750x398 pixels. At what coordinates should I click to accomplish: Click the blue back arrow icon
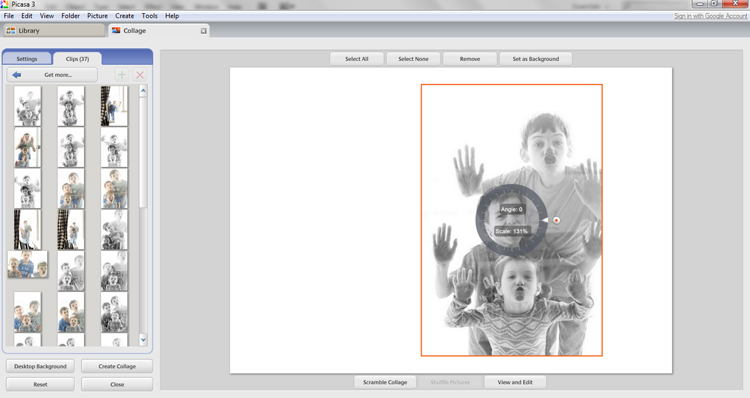(x=17, y=75)
